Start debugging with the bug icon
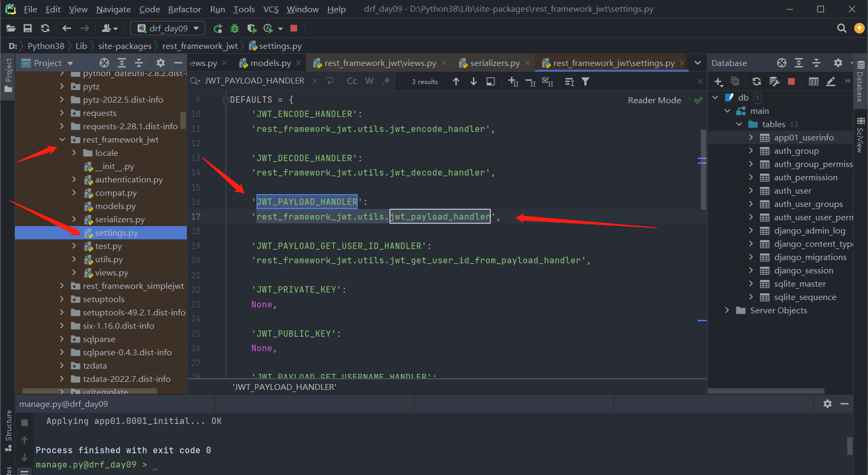 click(235, 28)
